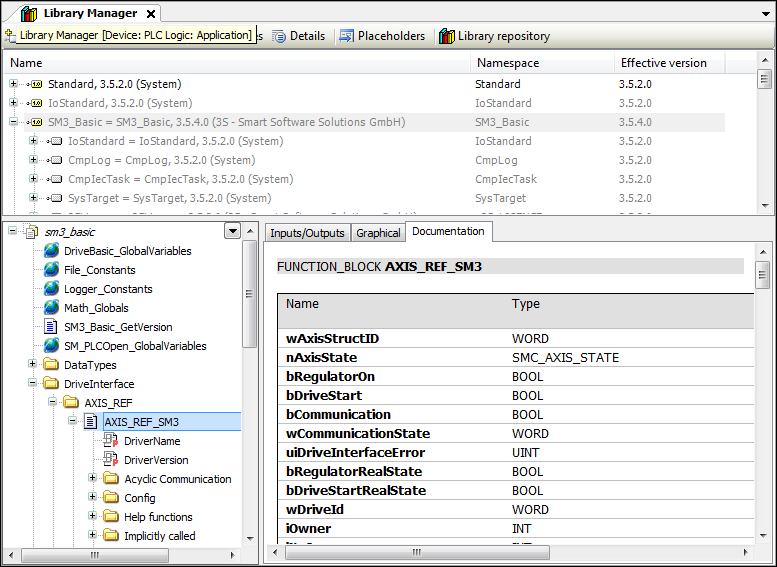Click the tree pane horizontal scrollbar thumb

coord(95,555)
